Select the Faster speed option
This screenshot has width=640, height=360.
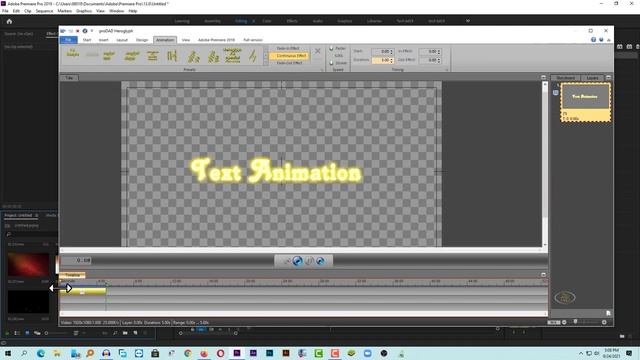click(338, 48)
